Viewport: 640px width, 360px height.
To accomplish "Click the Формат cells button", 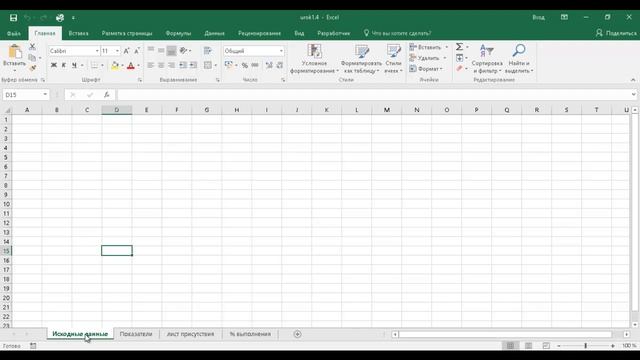I will [427, 69].
